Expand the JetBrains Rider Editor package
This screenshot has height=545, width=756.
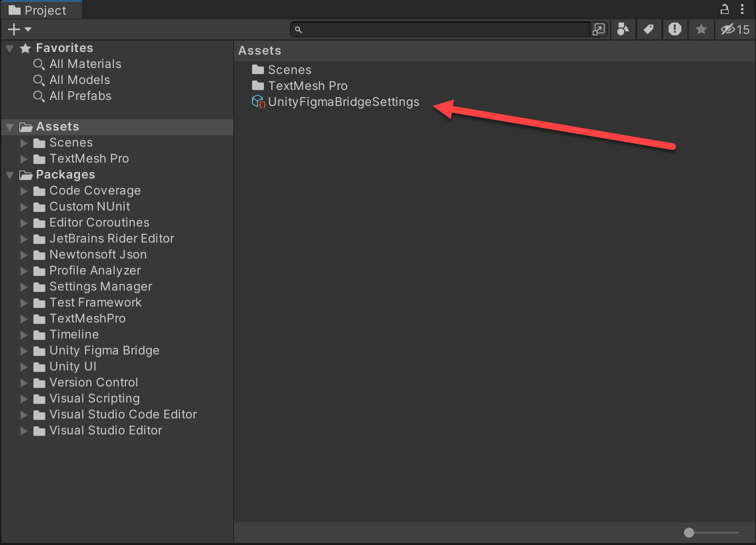[x=23, y=239]
